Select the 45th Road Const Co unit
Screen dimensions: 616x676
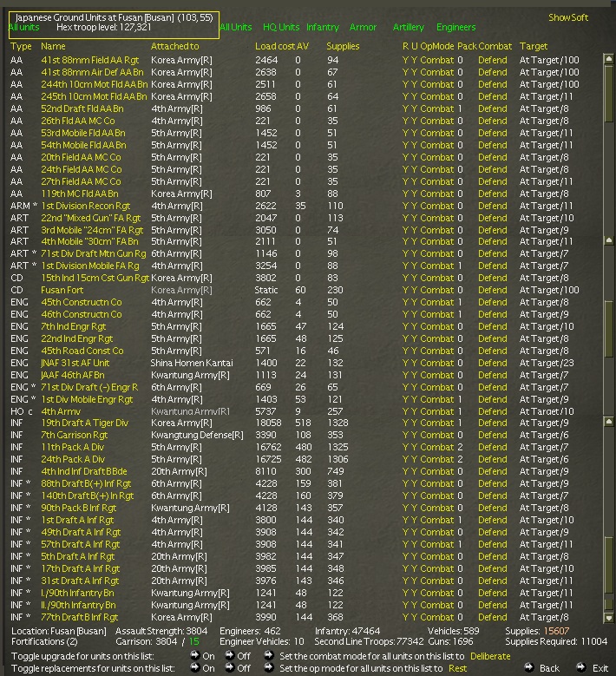click(82, 351)
